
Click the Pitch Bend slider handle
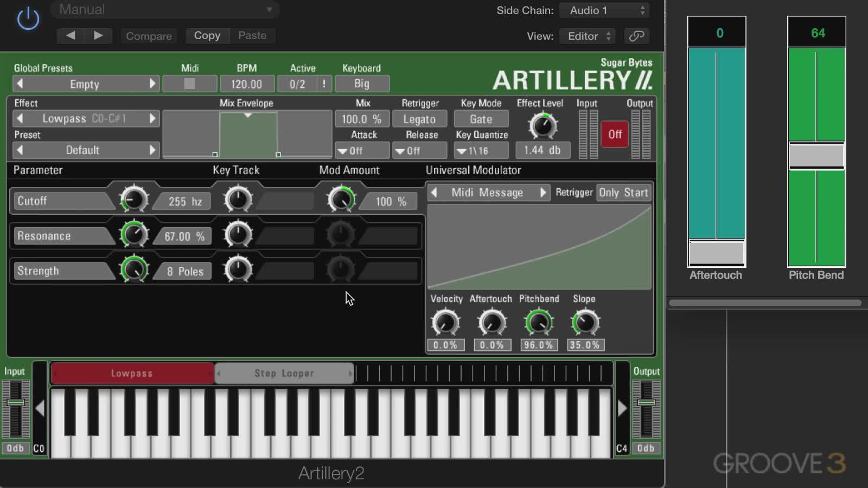816,156
